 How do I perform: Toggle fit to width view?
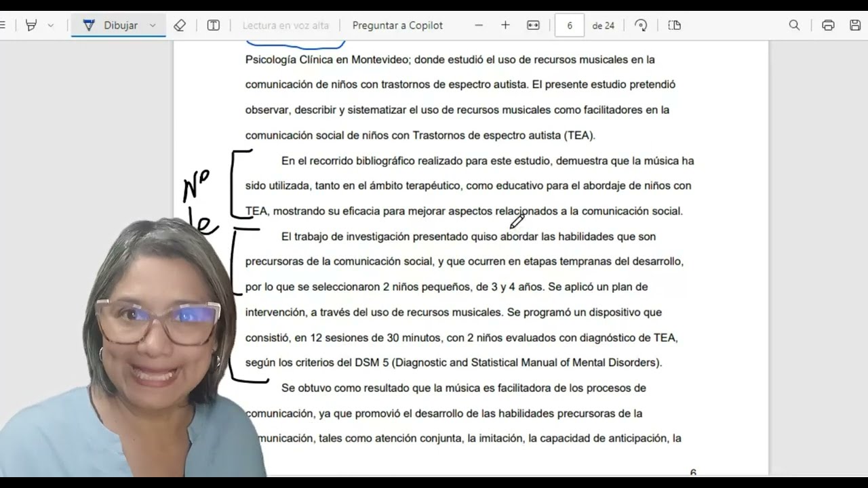[x=533, y=25]
